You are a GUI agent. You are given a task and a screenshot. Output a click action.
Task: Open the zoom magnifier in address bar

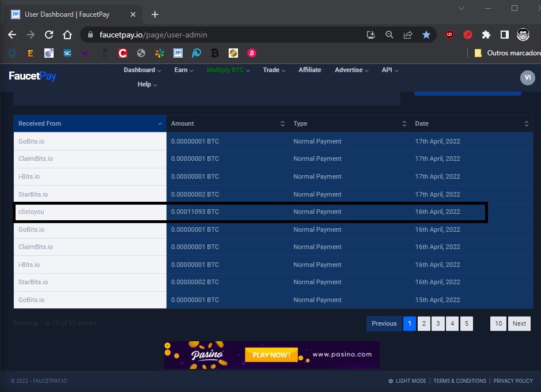pyautogui.click(x=389, y=35)
